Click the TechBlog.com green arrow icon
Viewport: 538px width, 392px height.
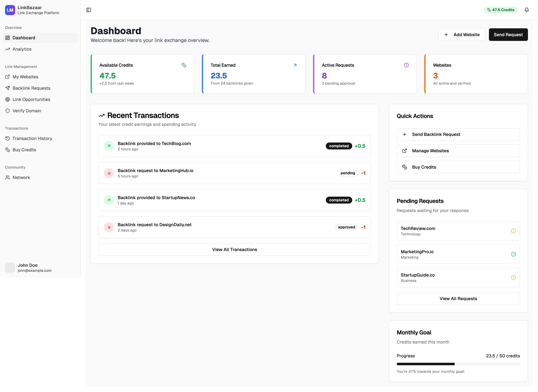109,146
